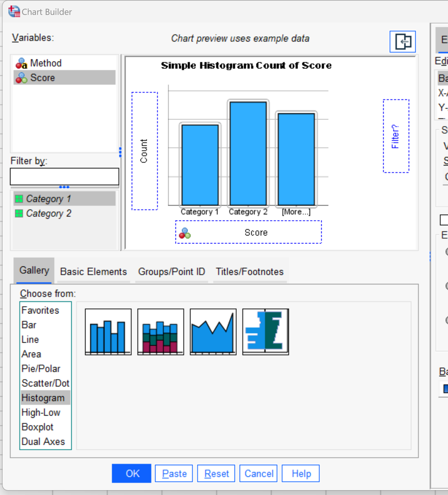Screen dimensions: 448x495
Task: Select the Simple Histogram gallery icon
Action: point(108,332)
